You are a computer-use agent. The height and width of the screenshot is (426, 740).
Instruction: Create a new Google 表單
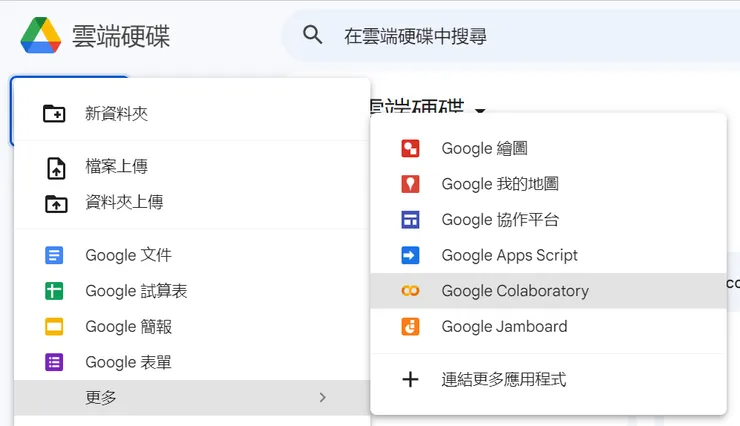pos(192,362)
